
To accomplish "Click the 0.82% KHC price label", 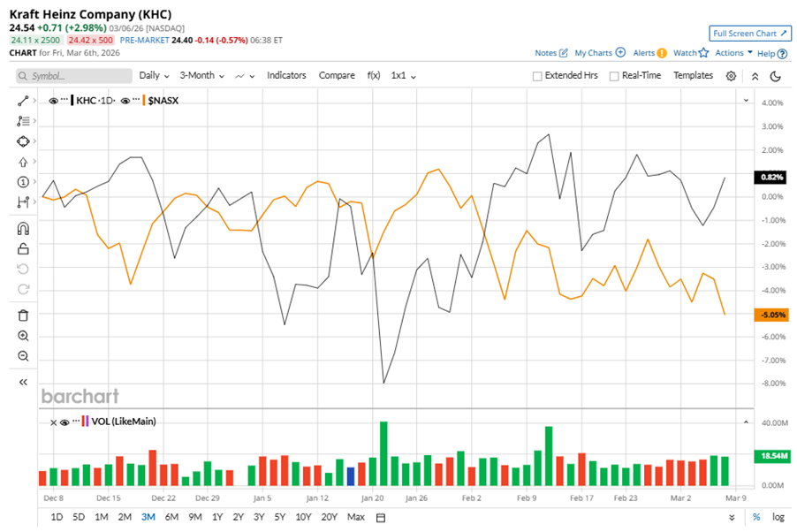I will click(x=771, y=177).
